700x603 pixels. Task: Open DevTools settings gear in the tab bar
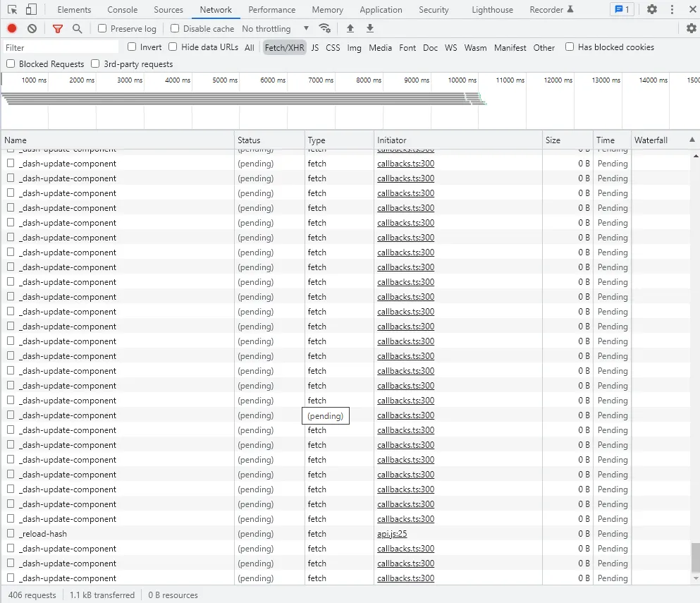652,9
